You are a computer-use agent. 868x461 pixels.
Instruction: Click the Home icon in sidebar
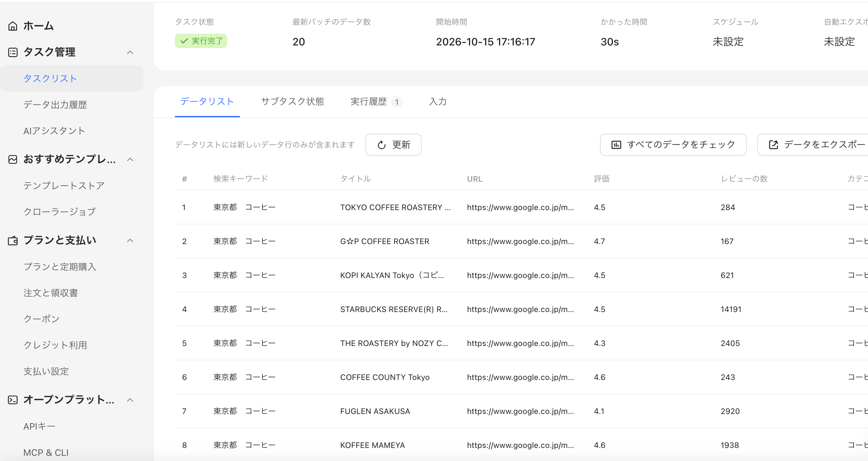[x=13, y=26]
